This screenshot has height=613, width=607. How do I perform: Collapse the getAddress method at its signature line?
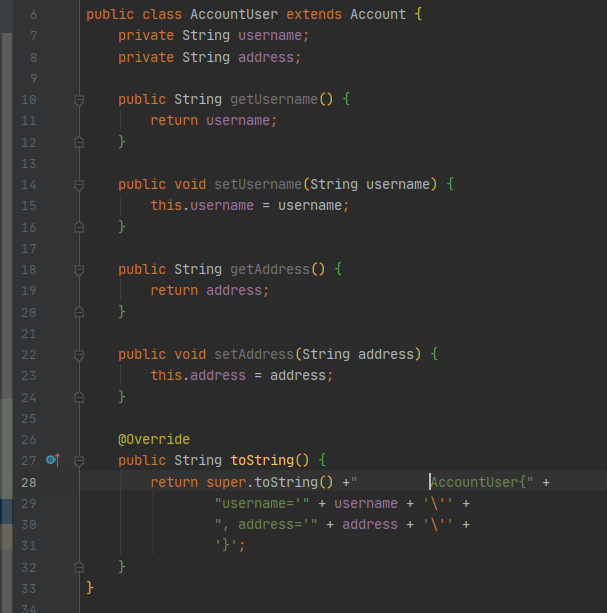[79, 270]
